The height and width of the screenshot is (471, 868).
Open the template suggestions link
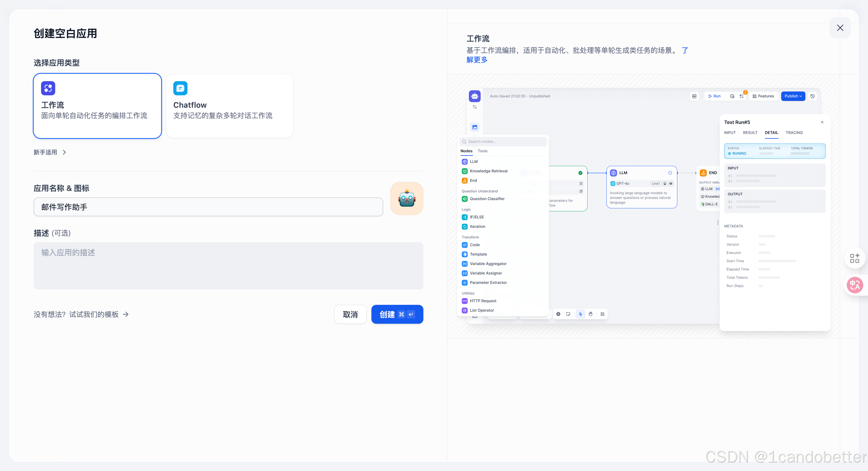pyautogui.click(x=81, y=314)
